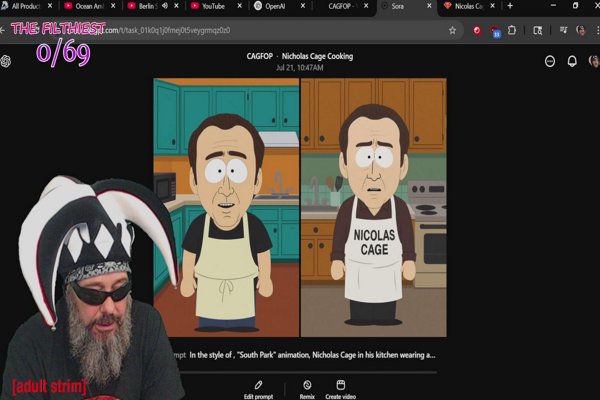Click the Create video button
Screen dimensions: 600x400
point(341,390)
